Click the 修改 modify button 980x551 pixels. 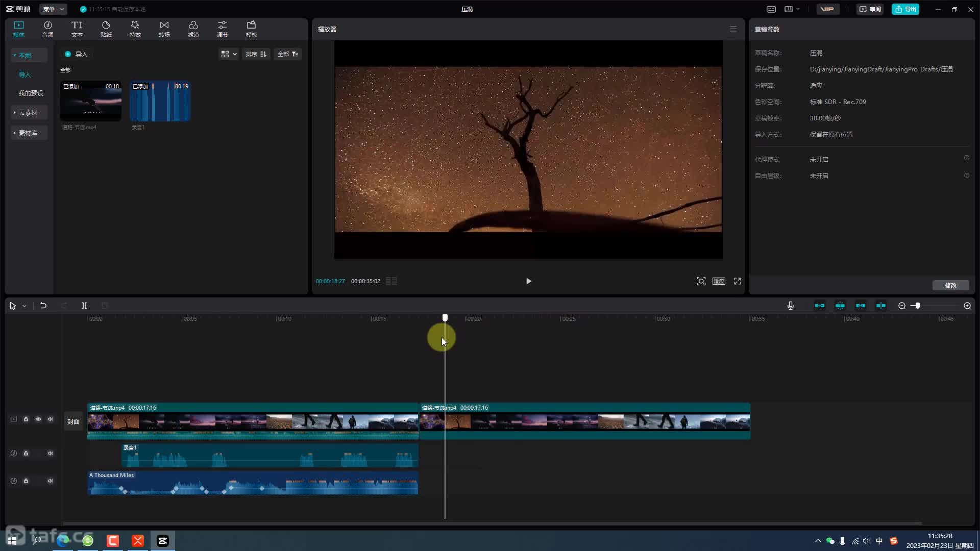tap(950, 285)
